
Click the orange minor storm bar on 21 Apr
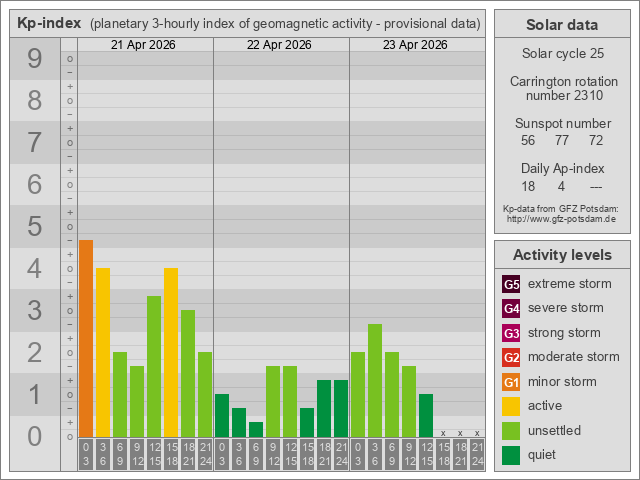[86, 338]
